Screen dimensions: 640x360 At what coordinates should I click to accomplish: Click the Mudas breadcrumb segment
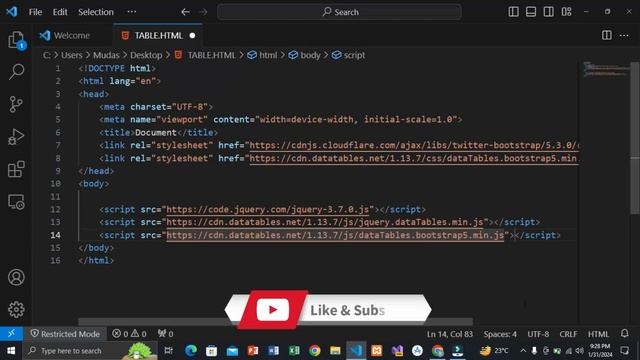point(106,55)
